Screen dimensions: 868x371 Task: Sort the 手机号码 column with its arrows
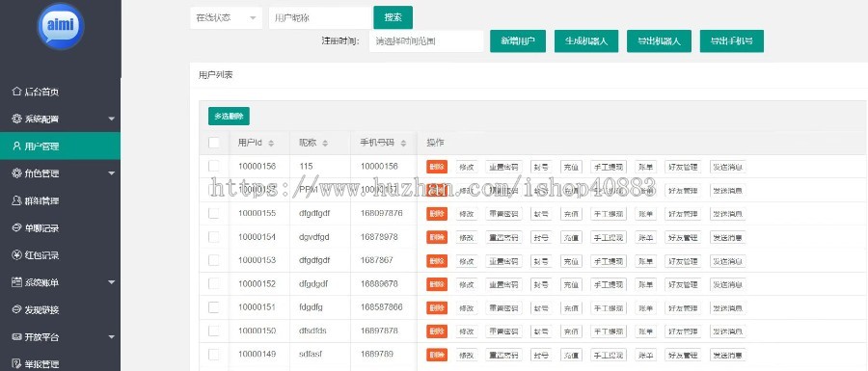point(403,144)
